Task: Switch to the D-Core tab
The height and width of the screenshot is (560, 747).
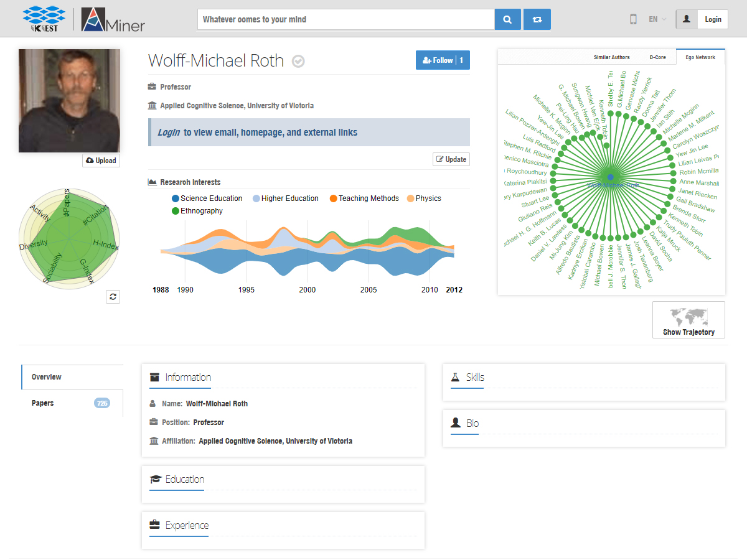Action: coord(657,57)
